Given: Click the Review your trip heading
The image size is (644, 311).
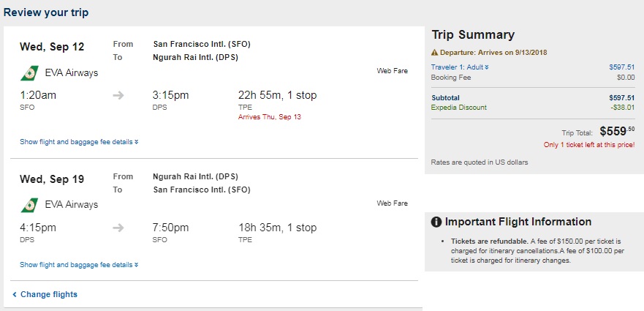Looking at the screenshot, I should click(46, 12).
